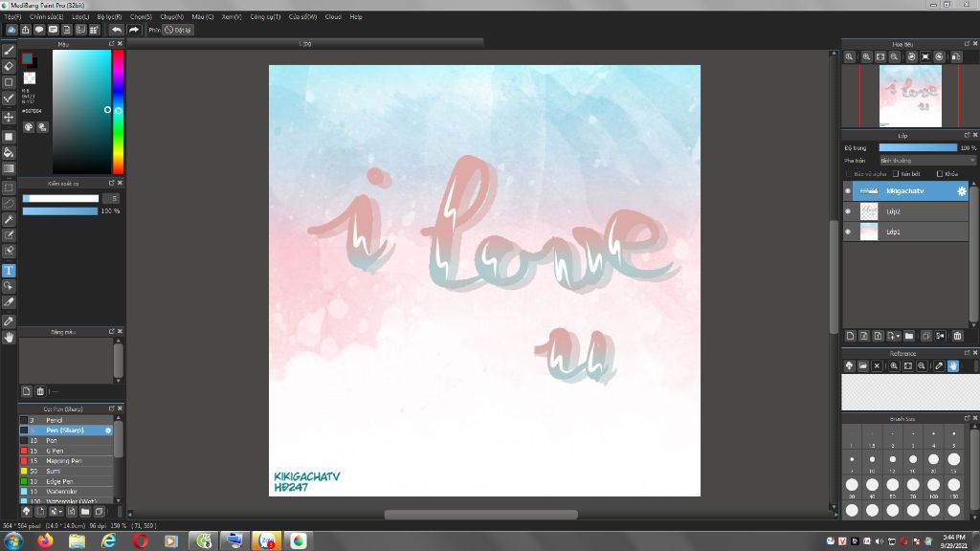Screen dimensions: 980x551
Task: Click the Độ trong opacity slider
Action: 918,147
